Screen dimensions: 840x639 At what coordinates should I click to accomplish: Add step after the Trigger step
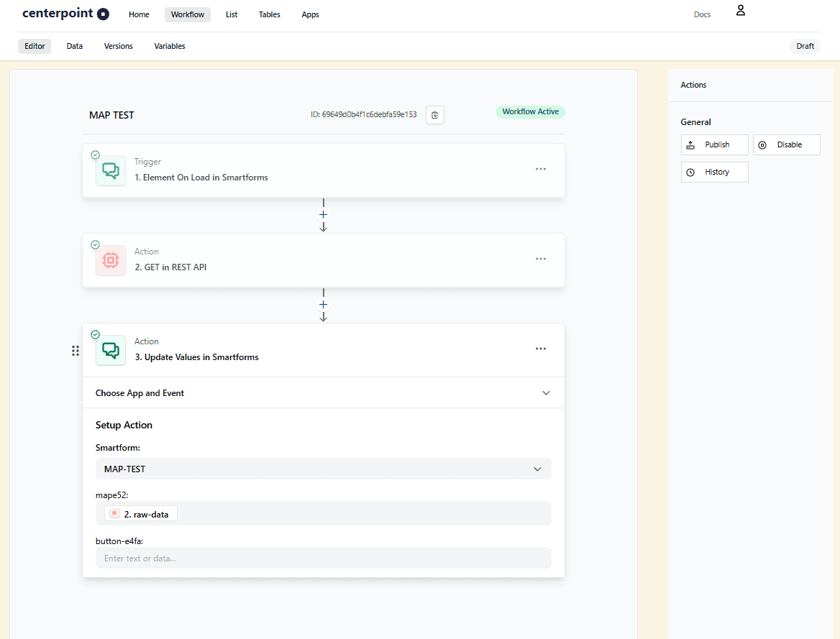coord(323,215)
